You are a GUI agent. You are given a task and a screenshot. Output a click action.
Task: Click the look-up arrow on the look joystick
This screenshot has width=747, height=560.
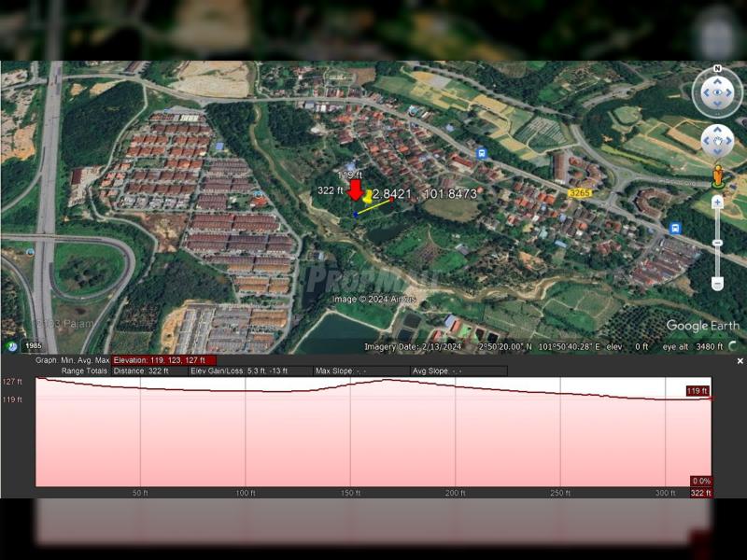[717, 78]
